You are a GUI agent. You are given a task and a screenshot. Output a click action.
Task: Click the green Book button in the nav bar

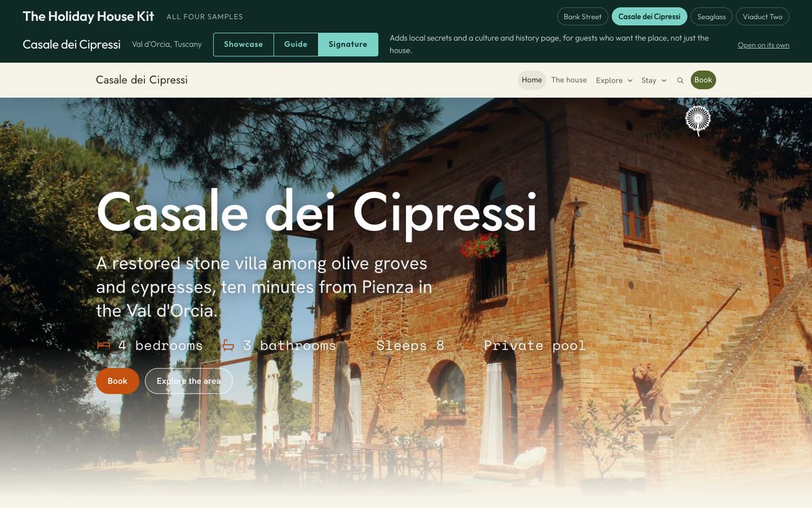[703, 80]
